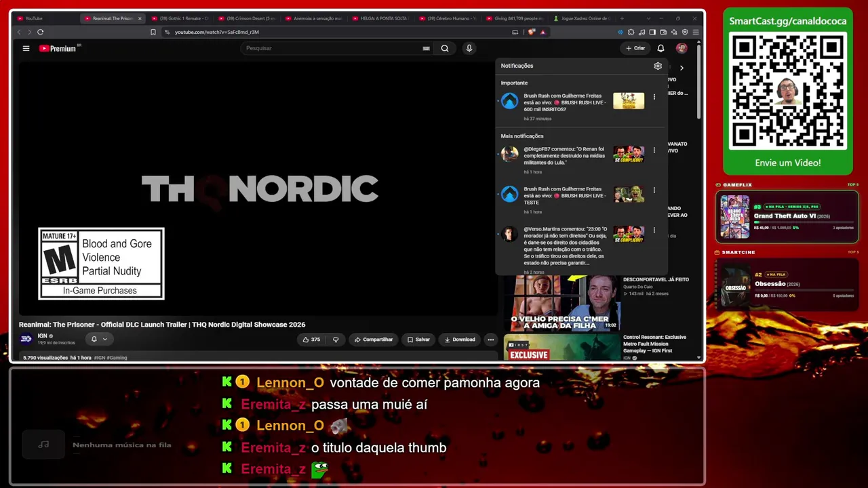Click the page vertical scrollbar
Image resolution: width=868 pixels, height=488 pixels.
(x=699, y=81)
